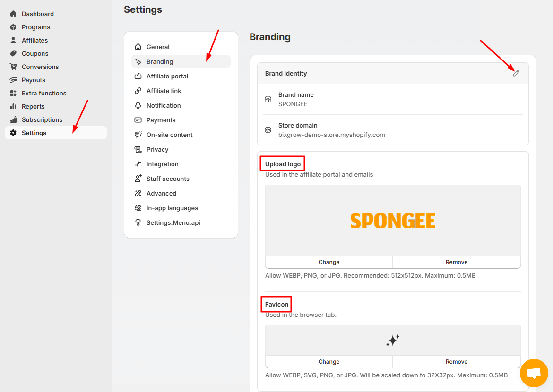Navigate to Programs in the sidebar
The width and height of the screenshot is (553, 392).
[35, 27]
